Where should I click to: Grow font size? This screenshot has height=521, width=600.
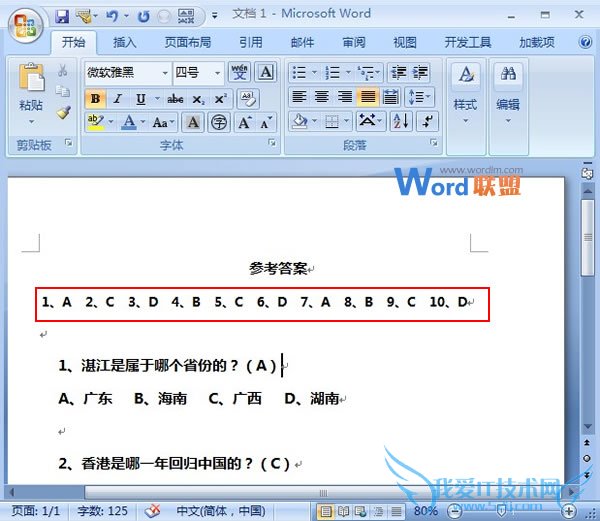pyautogui.click(x=245, y=122)
